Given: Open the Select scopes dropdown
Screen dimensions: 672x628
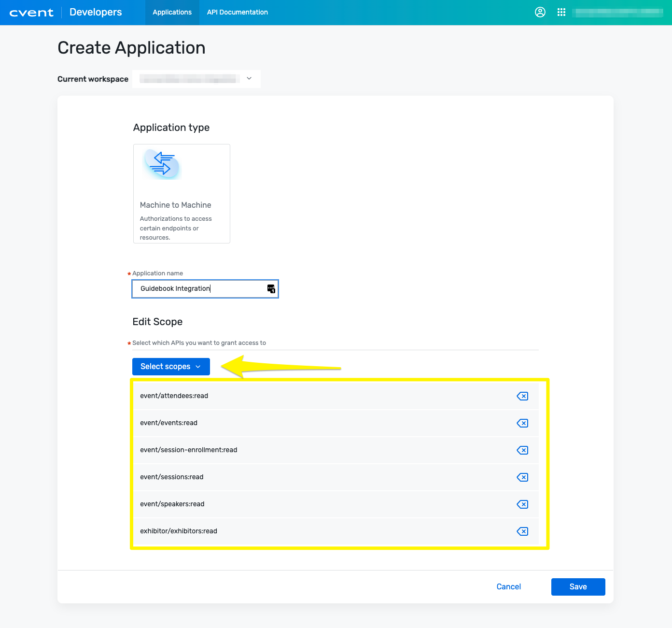Looking at the screenshot, I should click(171, 367).
